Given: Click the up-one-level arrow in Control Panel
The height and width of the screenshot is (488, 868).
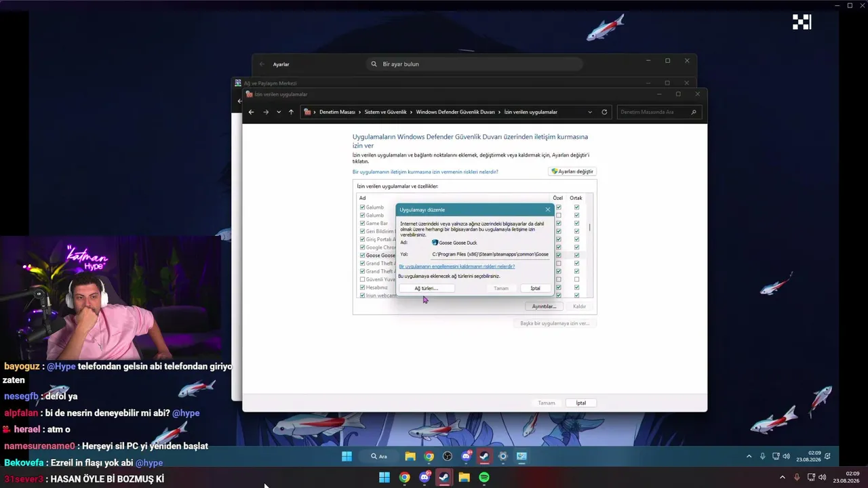Looking at the screenshot, I should (x=291, y=112).
